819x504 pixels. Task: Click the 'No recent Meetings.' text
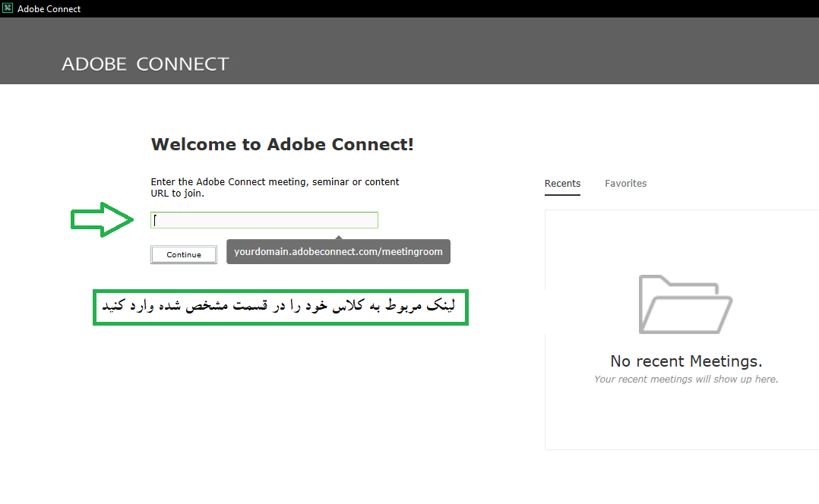686,361
